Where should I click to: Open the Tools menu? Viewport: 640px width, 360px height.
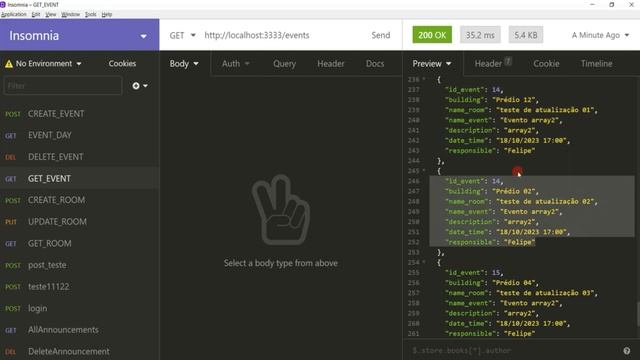coord(91,14)
